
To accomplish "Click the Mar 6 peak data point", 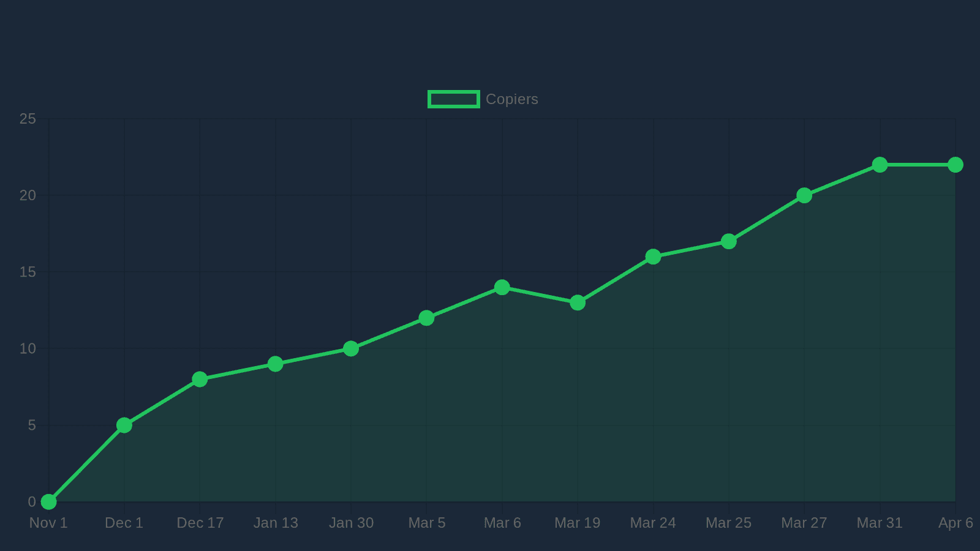I will pyautogui.click(x=503, y=287).
